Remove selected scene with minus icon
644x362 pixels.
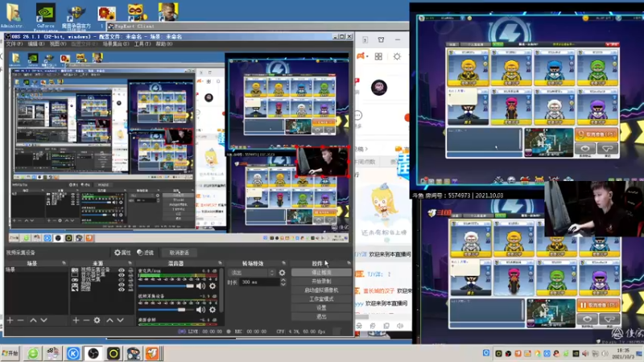[21, 320]
